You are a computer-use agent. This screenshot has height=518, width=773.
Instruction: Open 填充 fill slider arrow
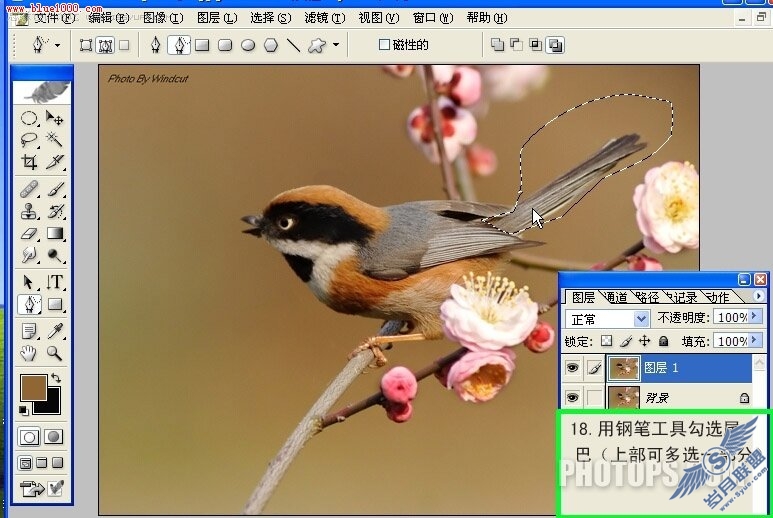click(755, 341)
